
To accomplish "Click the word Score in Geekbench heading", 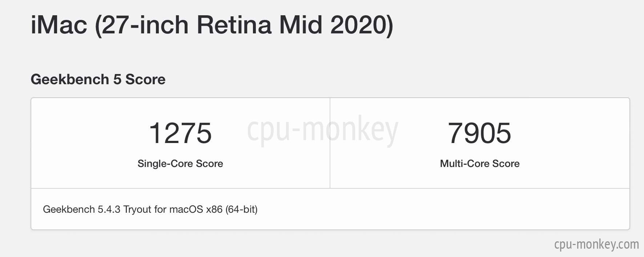I will pos(145,79).
